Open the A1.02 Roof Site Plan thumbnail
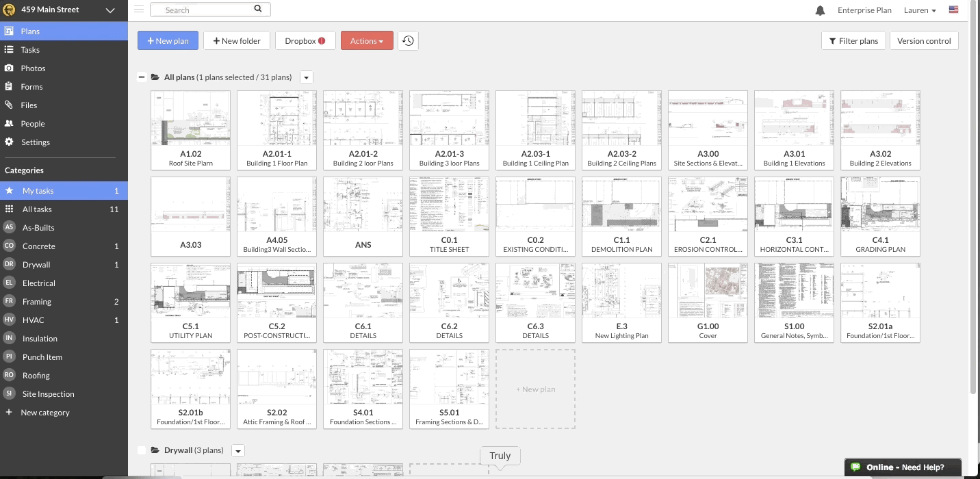This screenshot has width=980, height=479. [191, 130]
